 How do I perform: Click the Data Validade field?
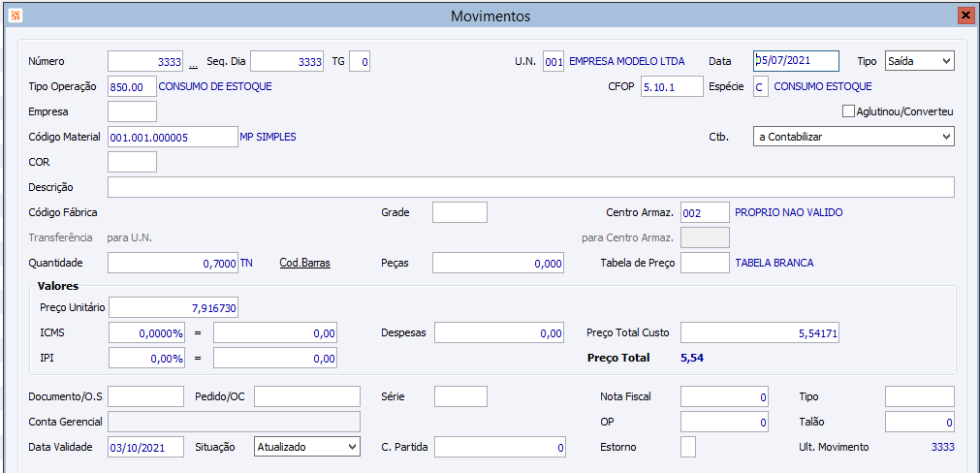pyautogui.click(x=145, y=447)
